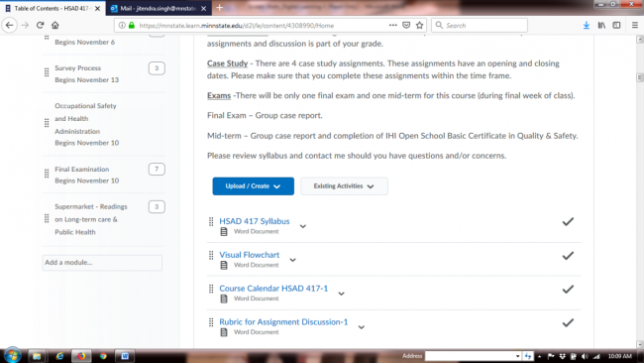The width and height of the screenshot is (644, 363).
Task: Click the drag handle beside HSAD 417 Syllabus
Action: 211,221
